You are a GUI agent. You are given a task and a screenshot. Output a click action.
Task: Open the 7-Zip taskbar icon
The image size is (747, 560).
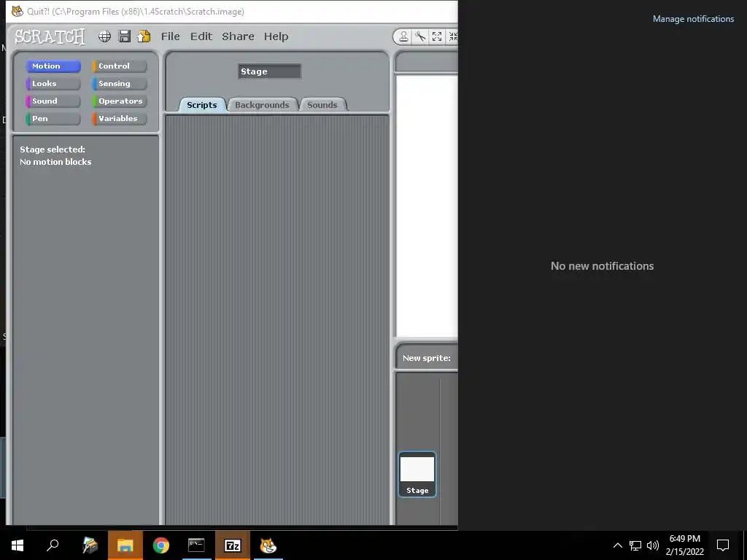[x=233, y=545]
